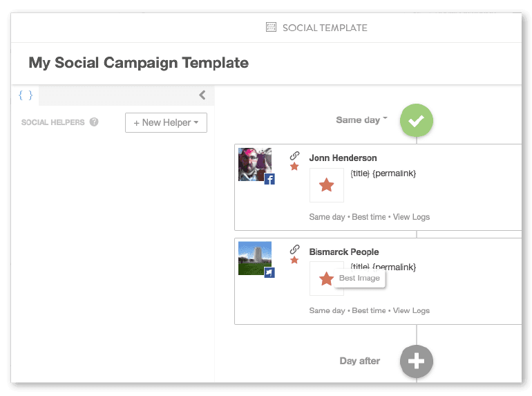Open View Logs for Jonn Henderson post
This screenshot has height=396, width=532.
pyautogui.click(x=411, y=217)
